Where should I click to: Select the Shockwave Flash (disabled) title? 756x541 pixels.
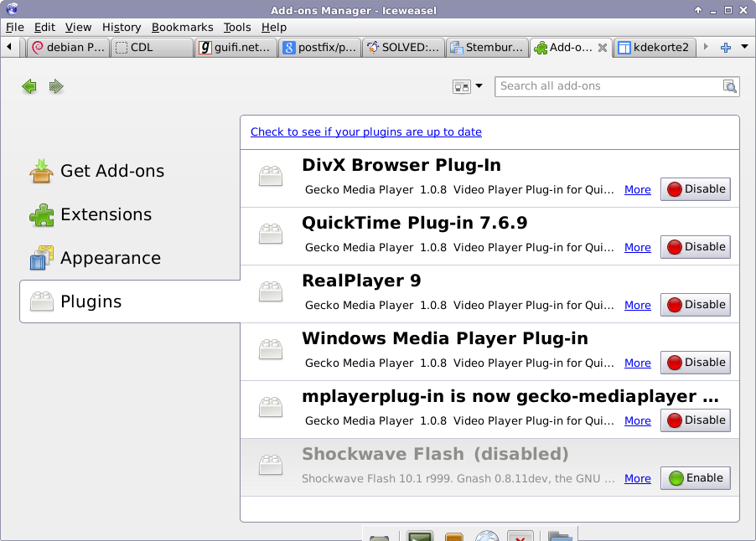pos(435,454)
